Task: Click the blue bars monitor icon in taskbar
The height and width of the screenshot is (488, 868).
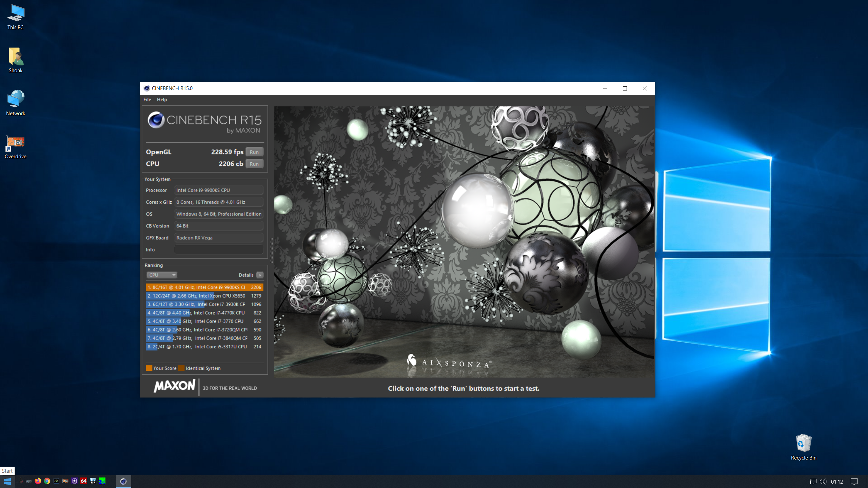Action: [x=93, y=481]
